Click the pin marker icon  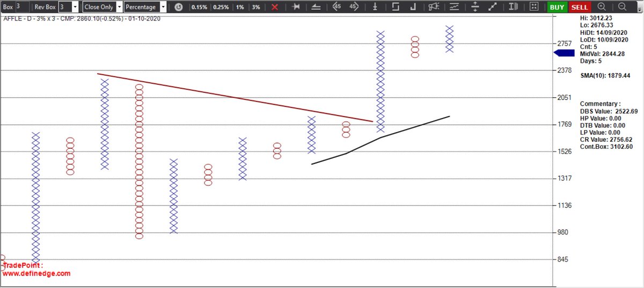[x=296, y=7]
